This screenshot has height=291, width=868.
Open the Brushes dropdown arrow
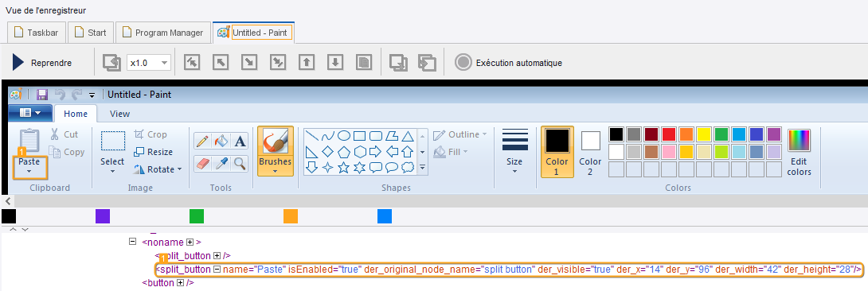point(275,171)
